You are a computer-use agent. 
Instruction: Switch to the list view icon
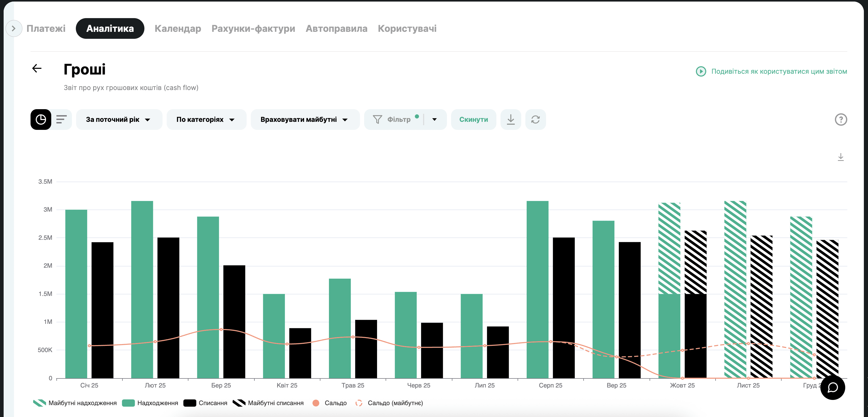pyautogui.click(x=61, y=120)
